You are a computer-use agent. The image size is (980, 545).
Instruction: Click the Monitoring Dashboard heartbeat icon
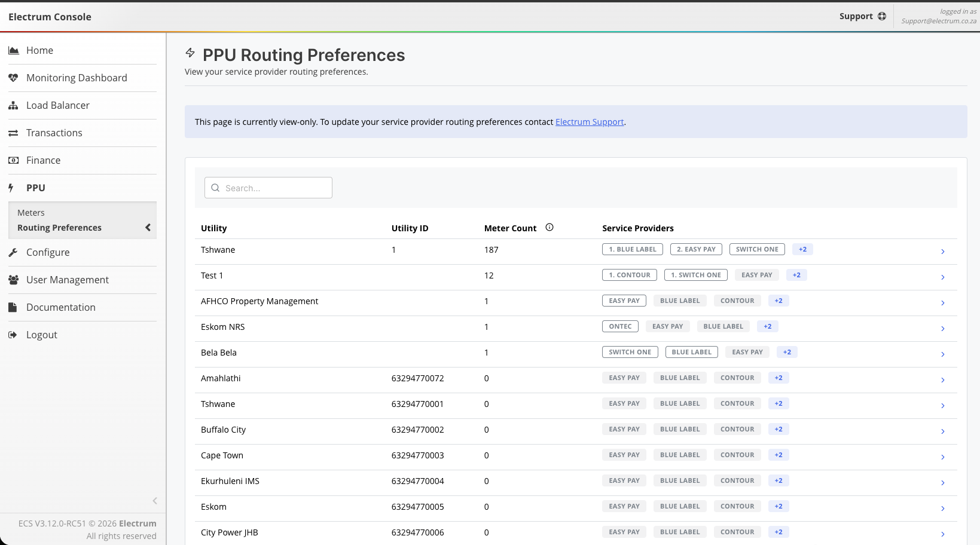tap(13, 78)
